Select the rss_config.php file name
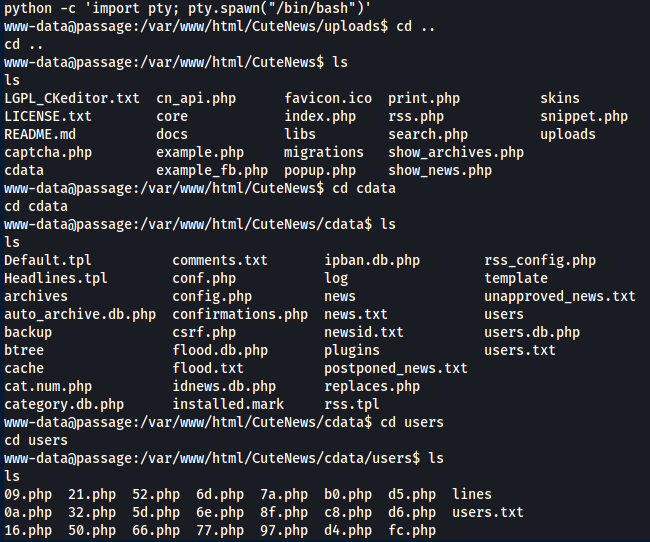 [x=540, y=260]
